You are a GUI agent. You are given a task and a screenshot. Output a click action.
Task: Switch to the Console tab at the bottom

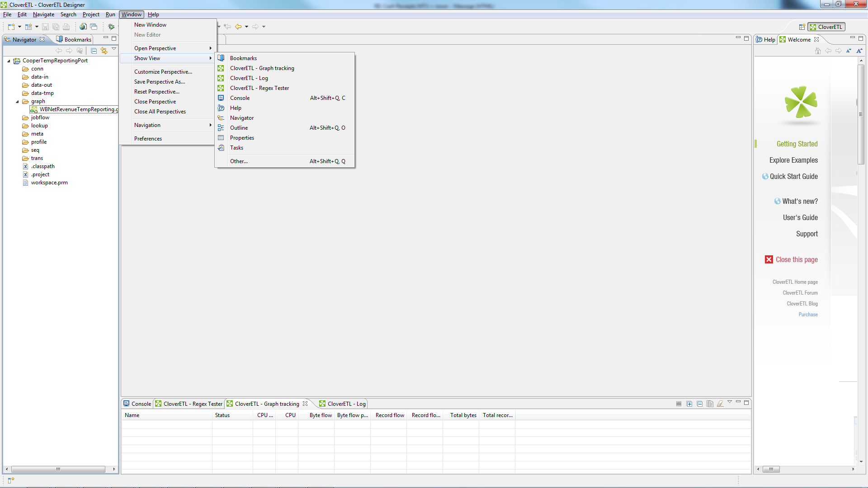click(137, 404)
